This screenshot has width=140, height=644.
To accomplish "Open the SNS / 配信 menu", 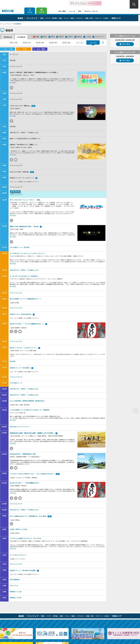I will pos(62,11).
